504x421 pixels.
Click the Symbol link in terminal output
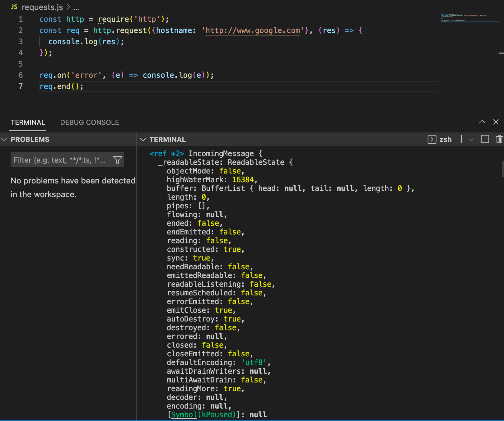click(x=184, y=414)
